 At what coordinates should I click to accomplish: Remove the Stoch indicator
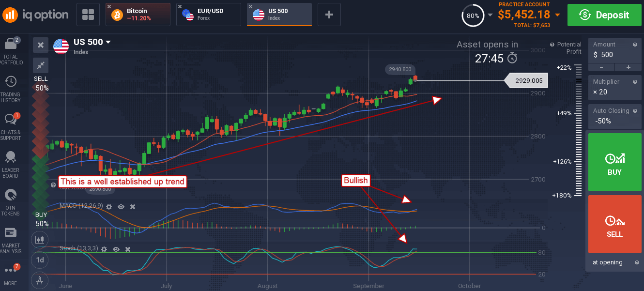[x=128, y=249]
